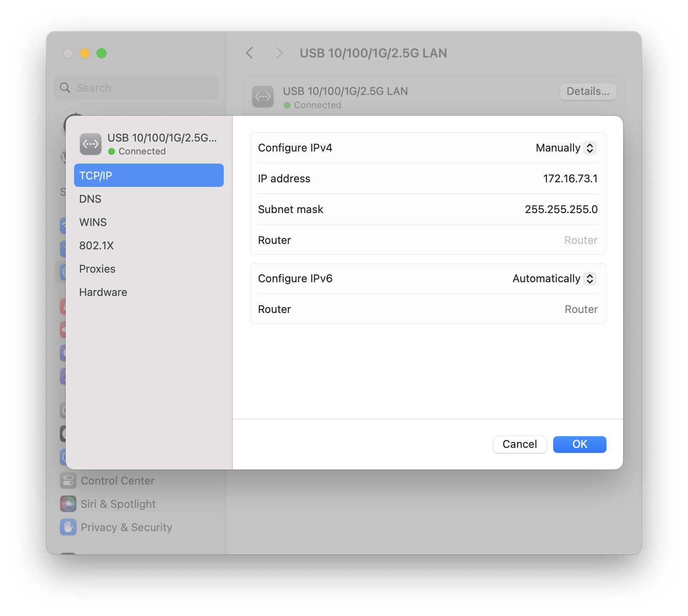Open the Details... panel for the LAN adapter
Image resolution: width=688 pixels, height=616 pixels.
pos(588,92)
